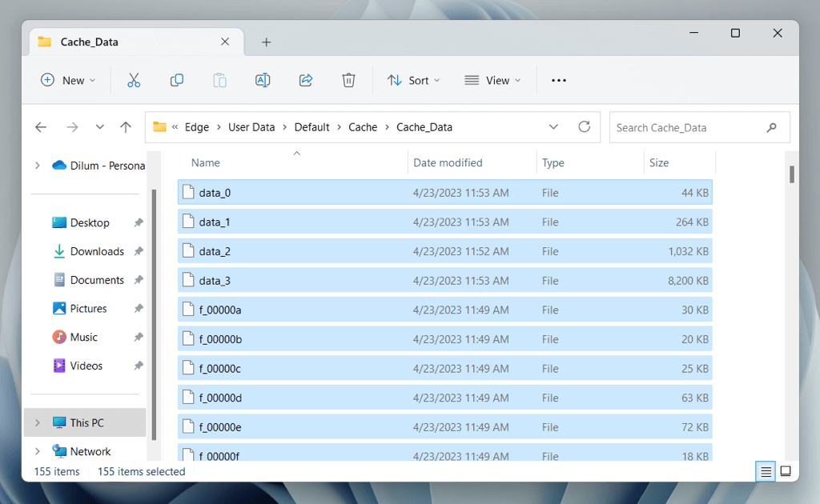
Task: Sort by Date modified column header
Action: tap(448, 162)
